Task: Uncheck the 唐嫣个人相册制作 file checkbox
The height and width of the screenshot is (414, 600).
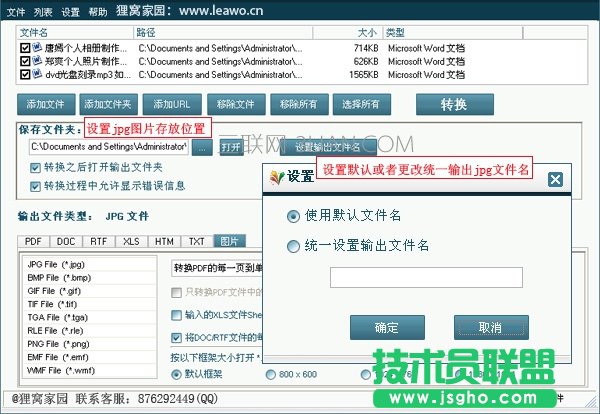Action: [25, 48]
